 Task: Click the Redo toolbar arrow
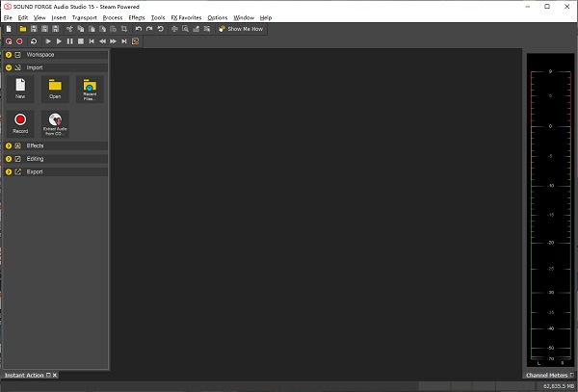[x=149, y=29]
